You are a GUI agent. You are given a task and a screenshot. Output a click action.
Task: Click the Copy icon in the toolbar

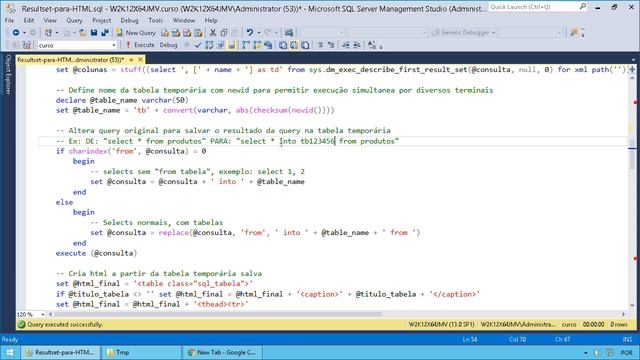[x=224, y=33]
